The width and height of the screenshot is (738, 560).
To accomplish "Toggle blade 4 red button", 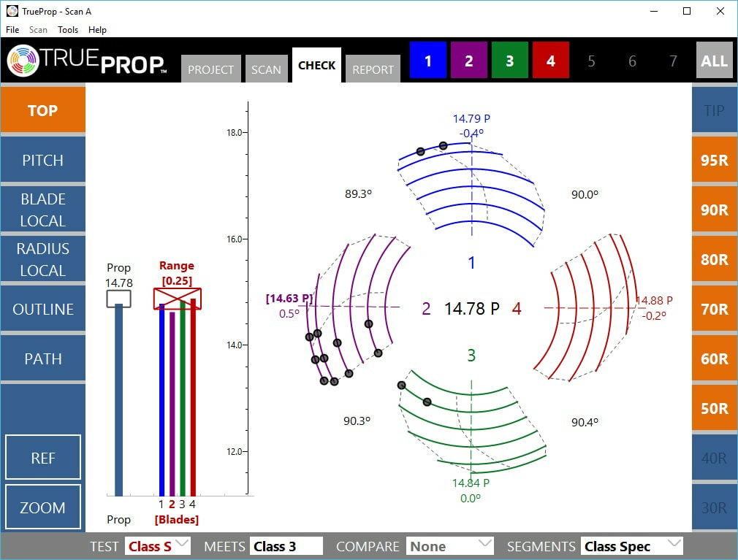I will coord(551,61).
